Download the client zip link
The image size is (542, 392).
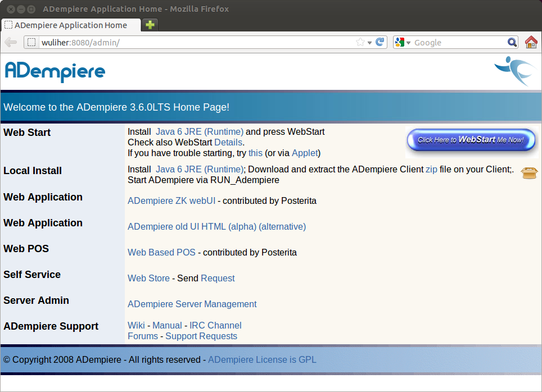[431, 169]
